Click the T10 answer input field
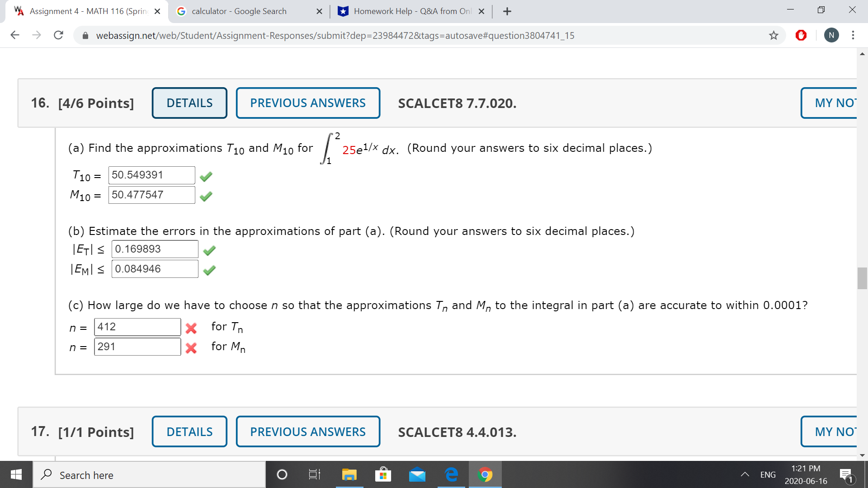This screenshot has height=488, width=868. 151,175
